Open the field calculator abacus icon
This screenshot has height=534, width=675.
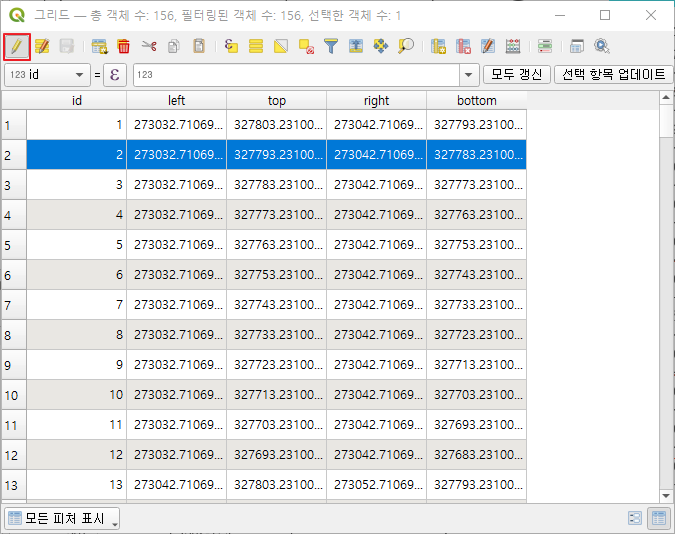pos(513,46)
